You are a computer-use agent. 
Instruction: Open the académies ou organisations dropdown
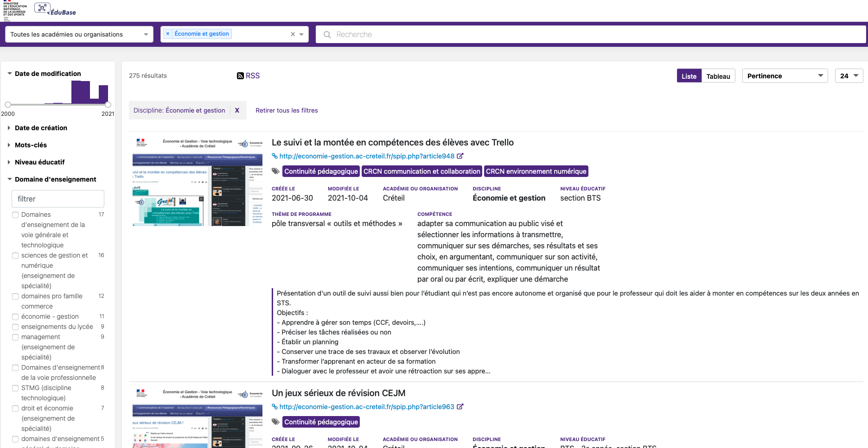(79, 34)
